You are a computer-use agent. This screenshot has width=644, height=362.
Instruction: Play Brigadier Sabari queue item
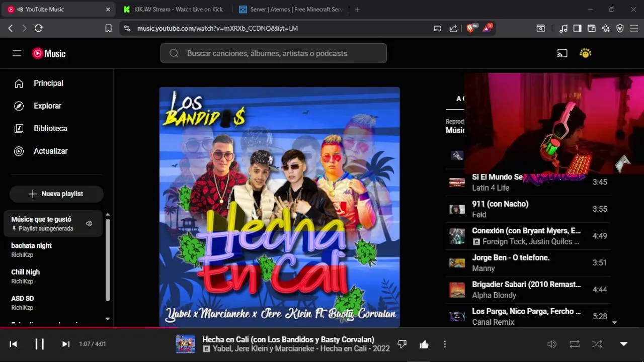coord(528,290)
